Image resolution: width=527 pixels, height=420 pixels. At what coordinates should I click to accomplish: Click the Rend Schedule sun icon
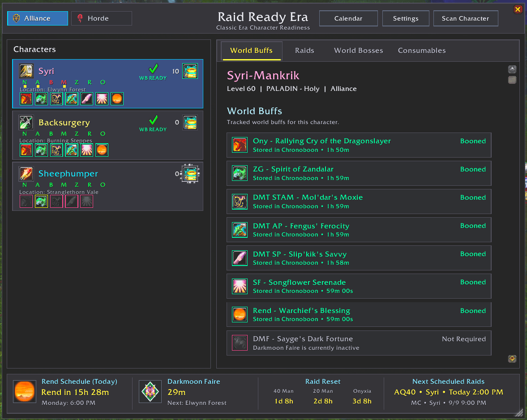pos(25,391)
